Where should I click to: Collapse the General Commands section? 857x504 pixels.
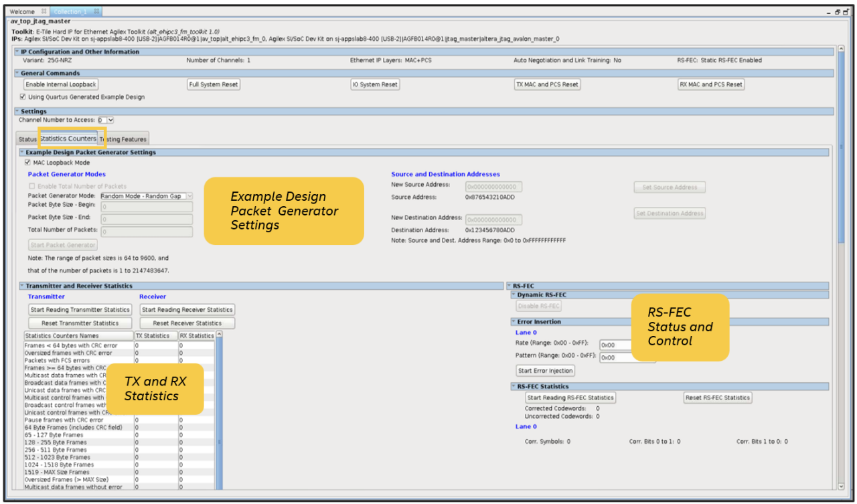tap(17, 74)
